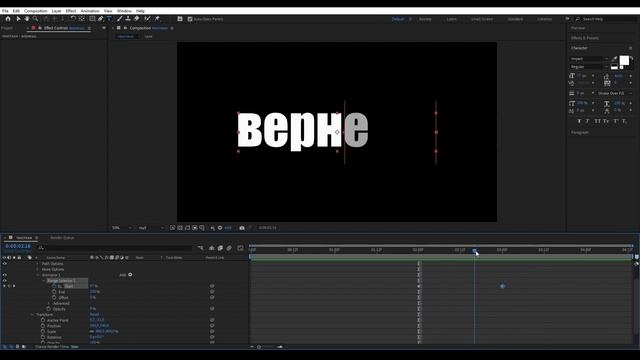Viewport: 640px width, 360px height.
Task: Open the font size dropdown arrow
Action: (593, 76)
